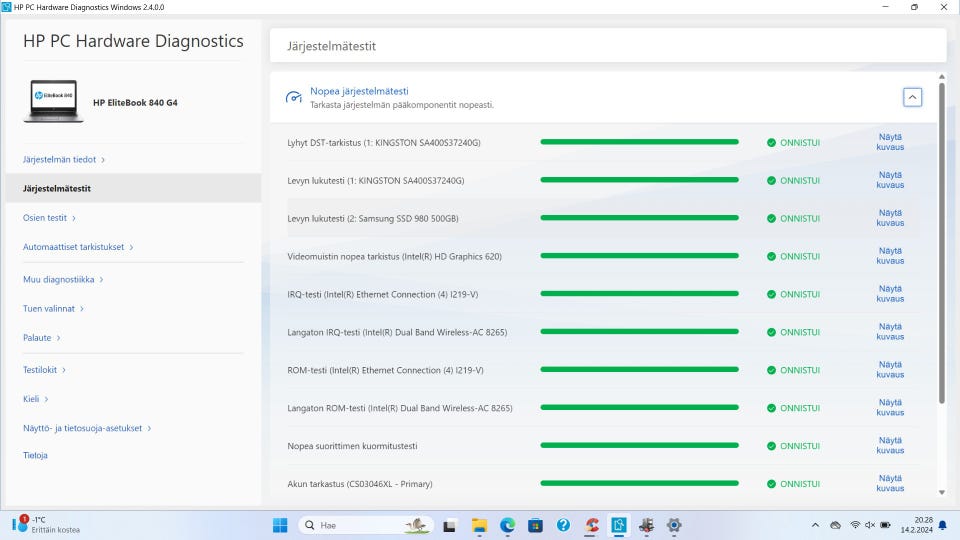The image size is (960, 540).
Task: Collapse the Nopea järjestelmätesti panel
Action: point(912,97)
